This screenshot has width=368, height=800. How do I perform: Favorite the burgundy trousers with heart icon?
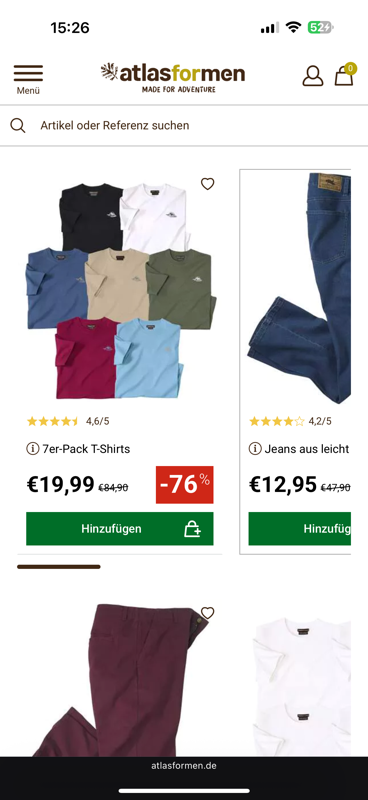click(207, 612)
